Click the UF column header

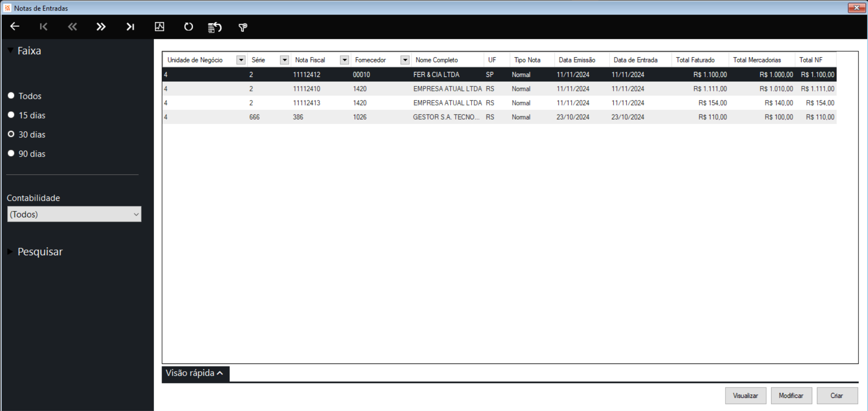[x=497, y=60]
